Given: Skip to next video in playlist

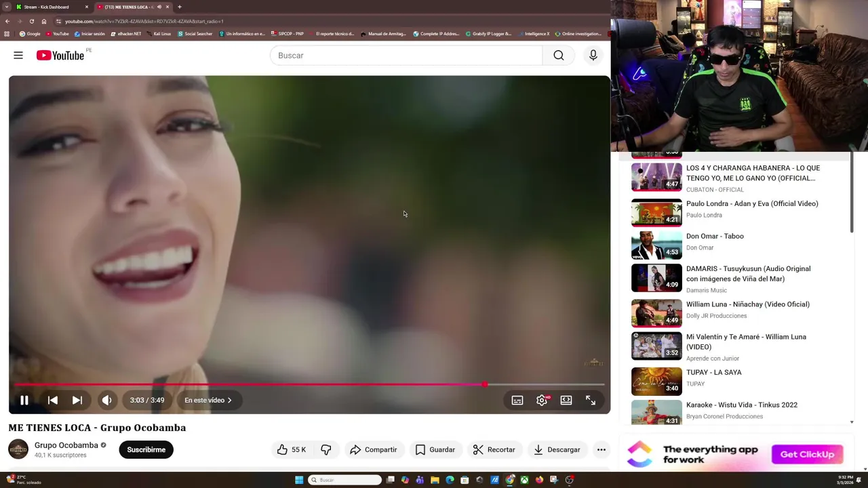Looking at the screenshot, I should point(77,401).
